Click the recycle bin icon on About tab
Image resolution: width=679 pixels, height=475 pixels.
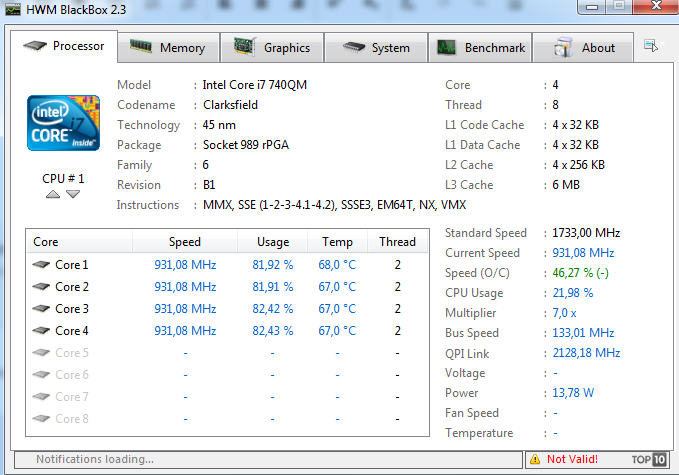point(563,47)
